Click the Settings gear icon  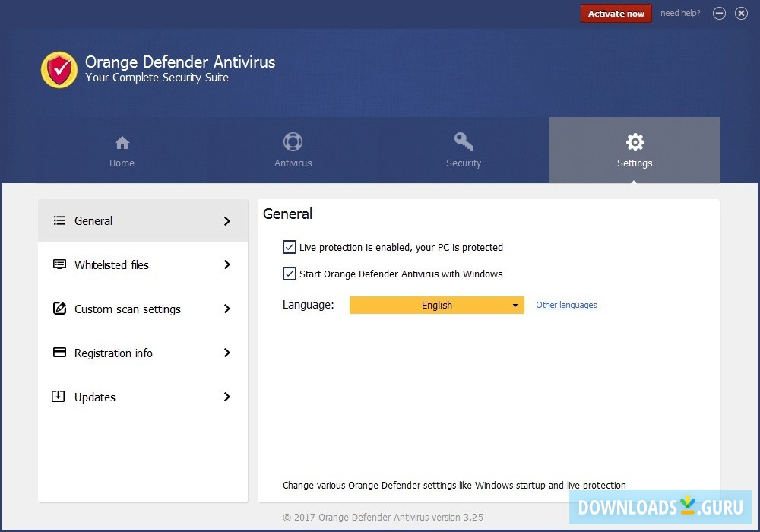click(x=635, y=141)
